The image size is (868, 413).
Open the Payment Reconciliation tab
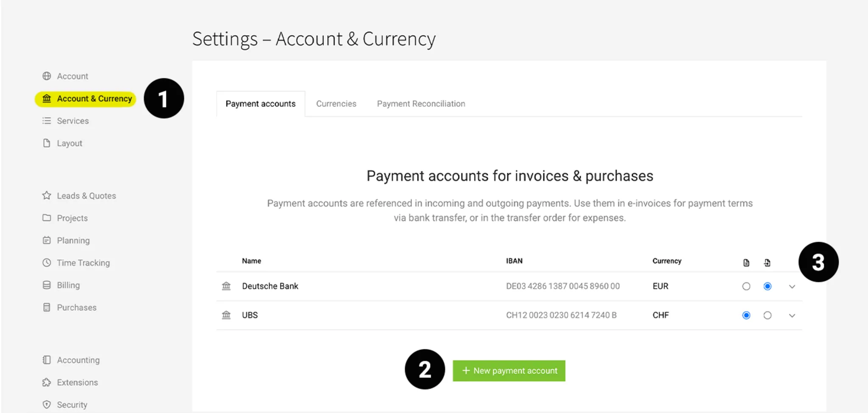[421, 103]
